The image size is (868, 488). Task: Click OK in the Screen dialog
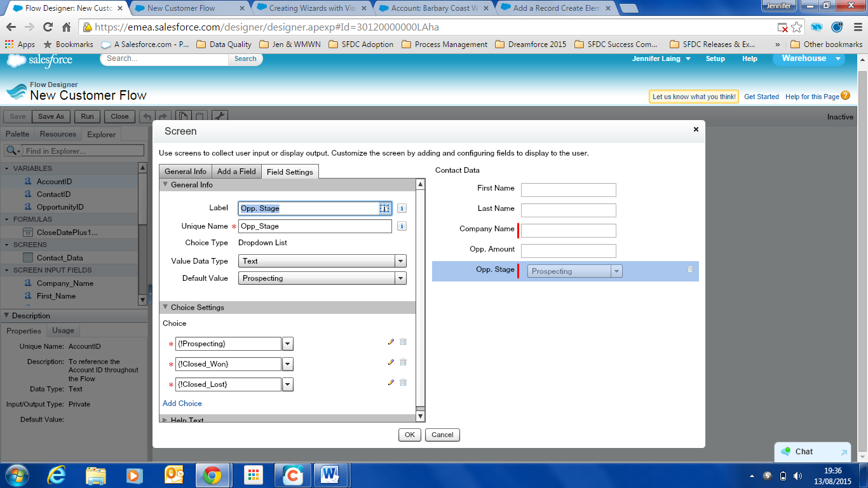[x=409, y=435]
